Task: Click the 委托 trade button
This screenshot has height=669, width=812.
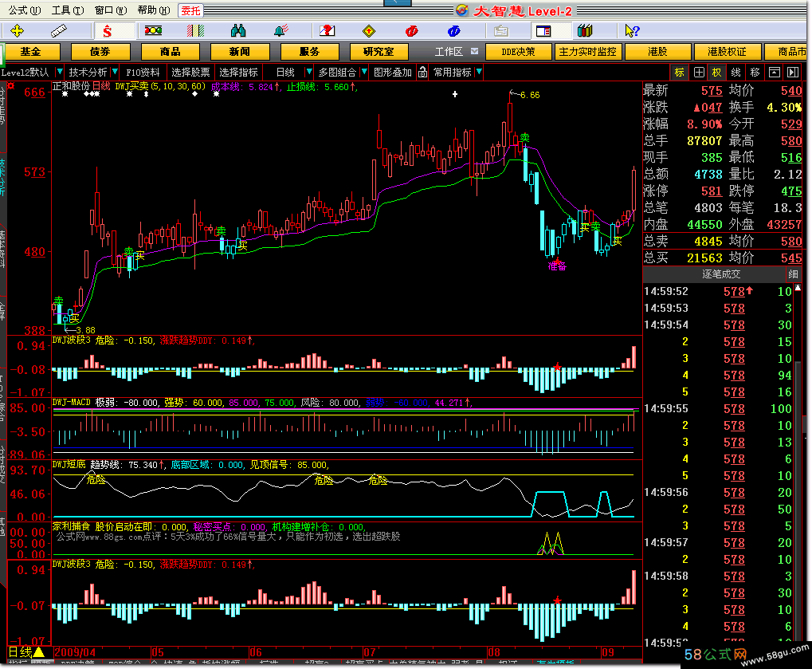Action: pos(190,10)
